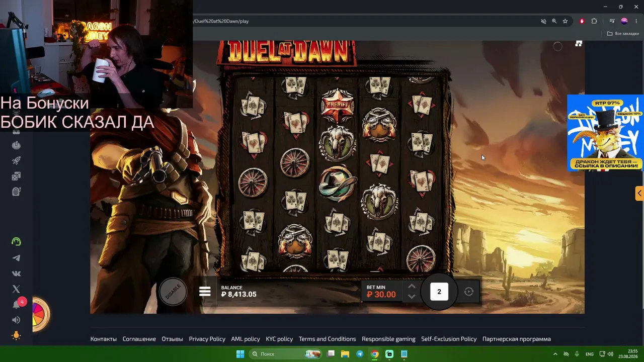Toggle the light theme bulb icon
The image size is (644, 362).
tap(16, 335)
